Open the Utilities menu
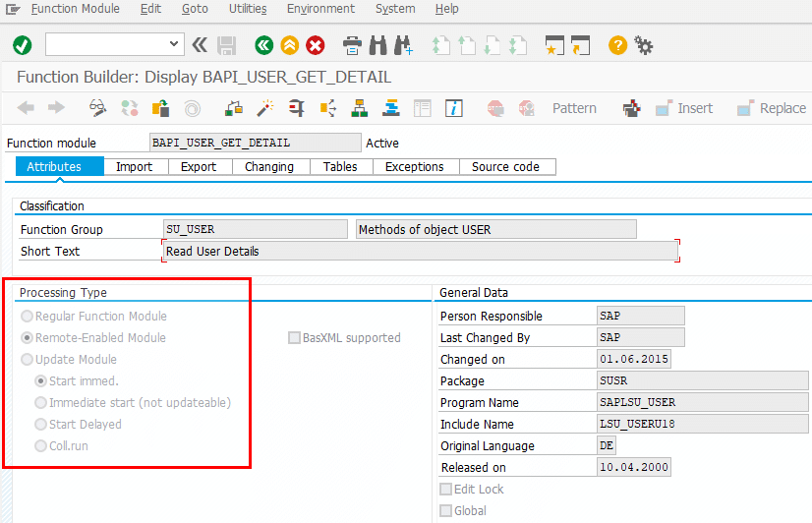Screen dimensions: 812x523 (248, 9)
